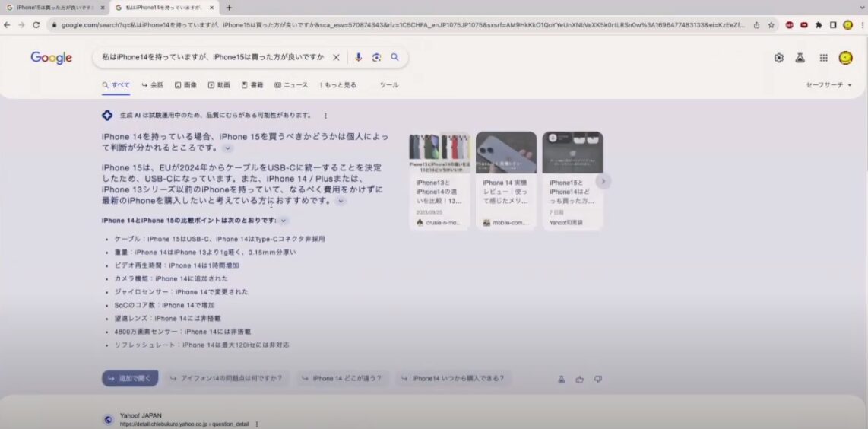
Task: Open the セーフサーチ dropdown
Action: tap(828, 85)
